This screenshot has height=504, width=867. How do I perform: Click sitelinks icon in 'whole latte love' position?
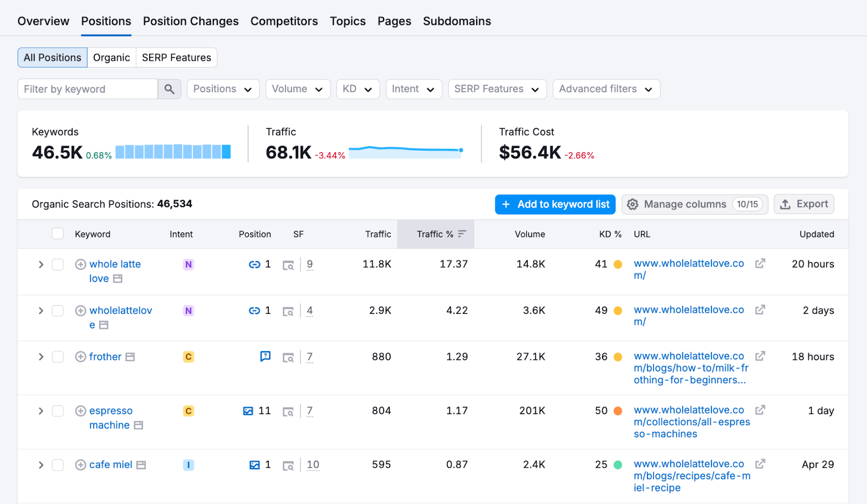255,264
